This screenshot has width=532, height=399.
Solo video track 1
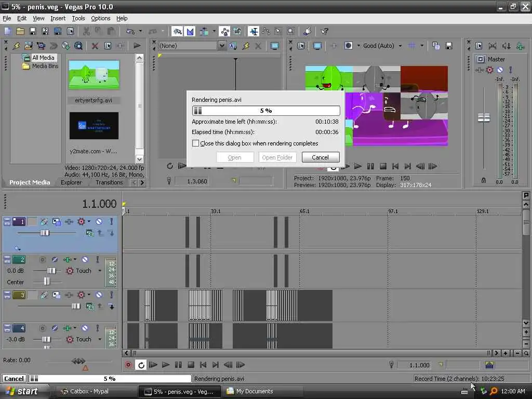click(111, 221)
